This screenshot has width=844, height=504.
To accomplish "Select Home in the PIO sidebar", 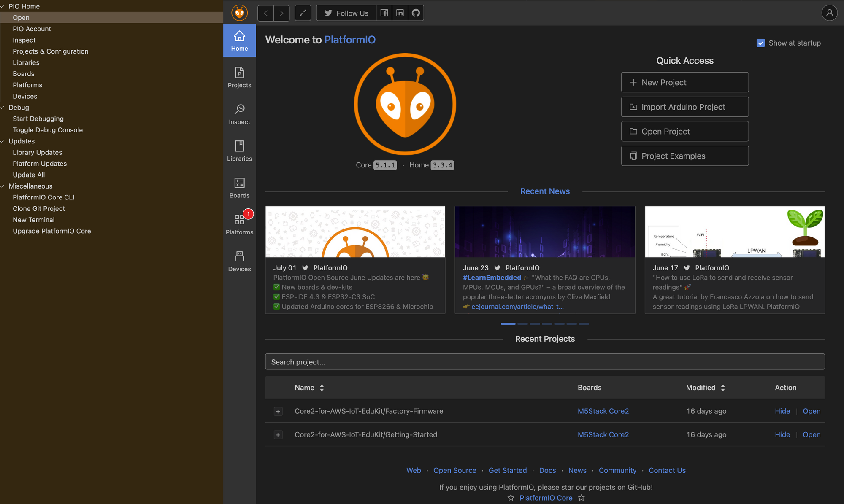I will point(239,40).
